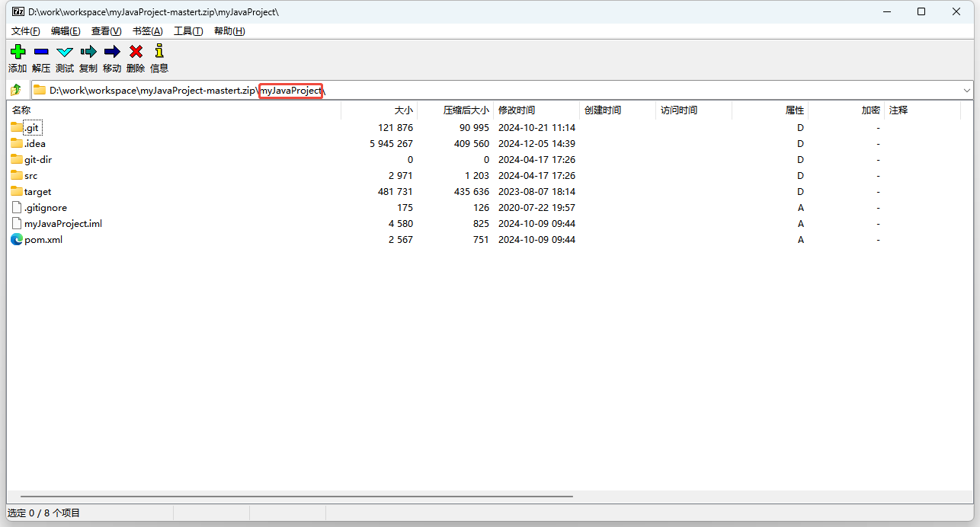The width and height of the screenshot is (980, 527).
Task: Sort the list by 大小 column header
Action: (x=403, y=110)
